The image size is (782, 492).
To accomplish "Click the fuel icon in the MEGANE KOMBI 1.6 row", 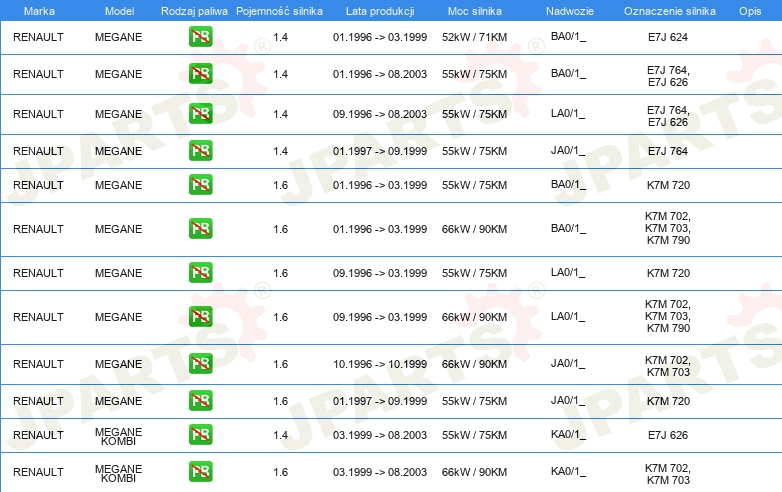I will point(200,471).
